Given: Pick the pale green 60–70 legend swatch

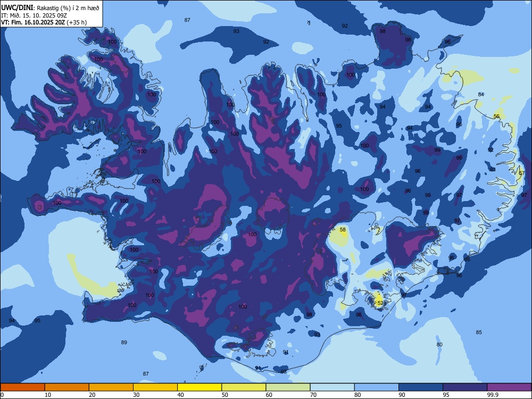Looking at the screenshot, I should pyautogui.click(x=288, y=387).
